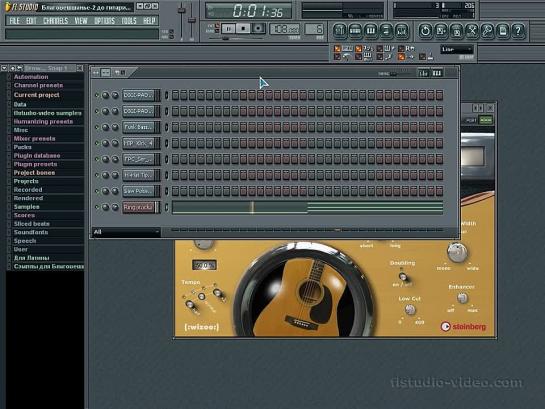The image size is (545, 409).
Task: Click the main pitch slider
Action: point(192,19)
